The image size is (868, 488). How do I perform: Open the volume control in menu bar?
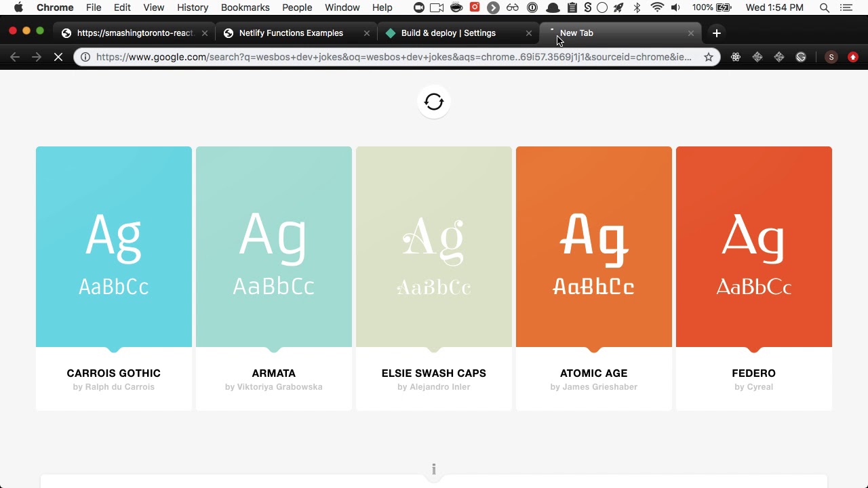point(675,7)
